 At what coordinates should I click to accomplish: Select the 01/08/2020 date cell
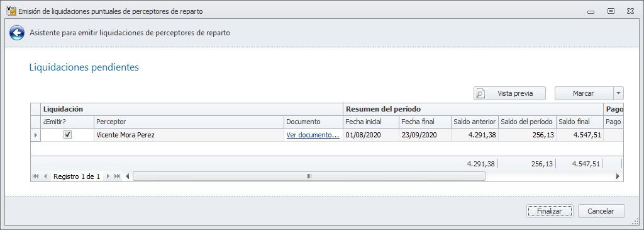[x=371, y=135]
